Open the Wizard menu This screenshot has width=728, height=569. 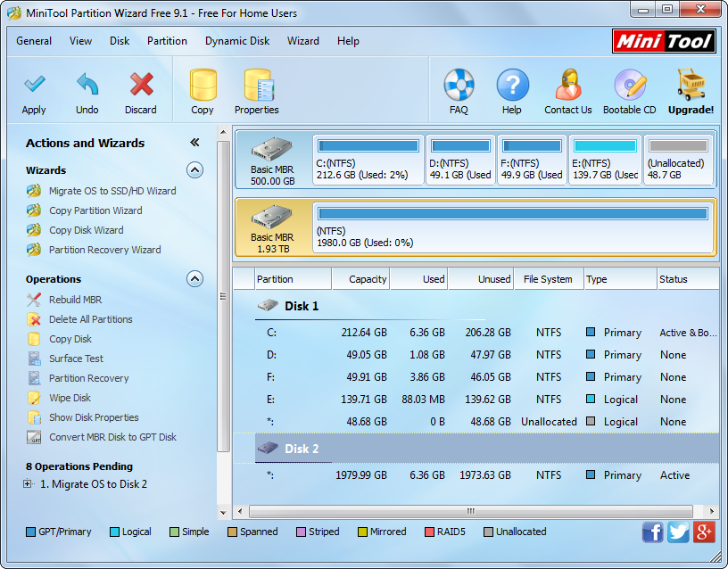coord(303,41)
